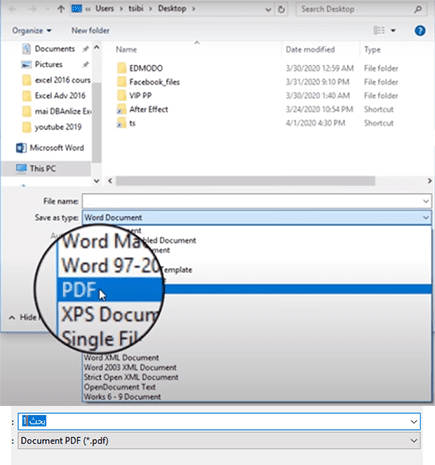Choose Word XML Document type

pos(121,358)
